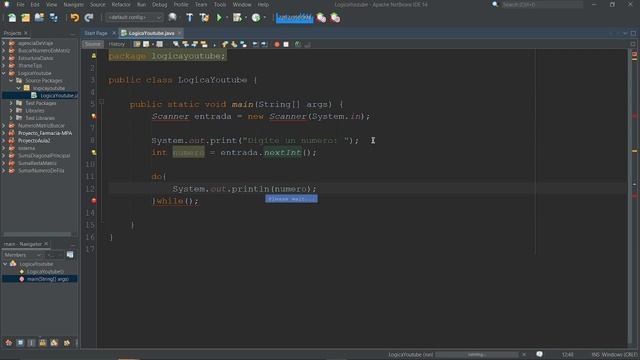Click the Profile Project icon
This screenshot has width=640, height=360.
(256, 18)
